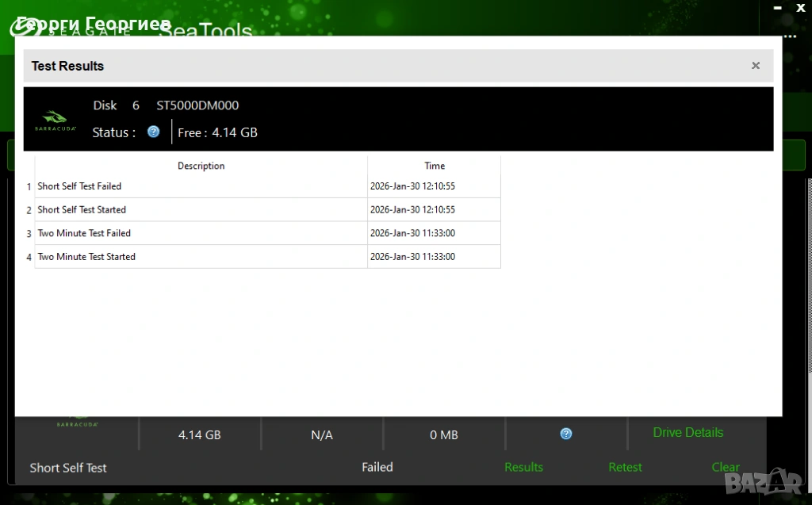Click the Status help icon in dialog header

(154, 132)
